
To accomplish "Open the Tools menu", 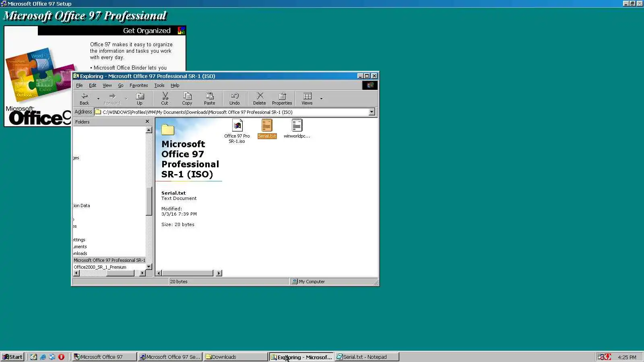I will pos(159,85).
